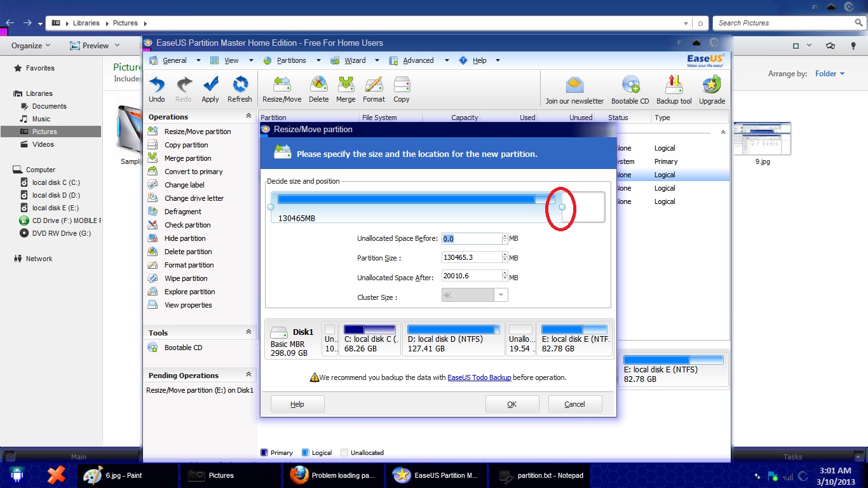Viewport: 868px width, 488px height.
Task: Click the Unallocated Space After field
Action: [x=471, y=276]
